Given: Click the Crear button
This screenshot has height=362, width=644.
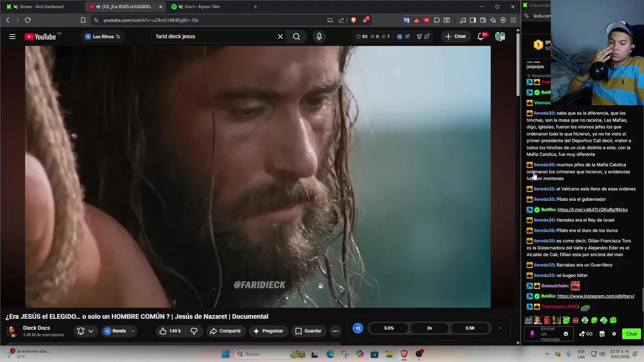Looking at the screenshot, I should (x=455, y=36).
